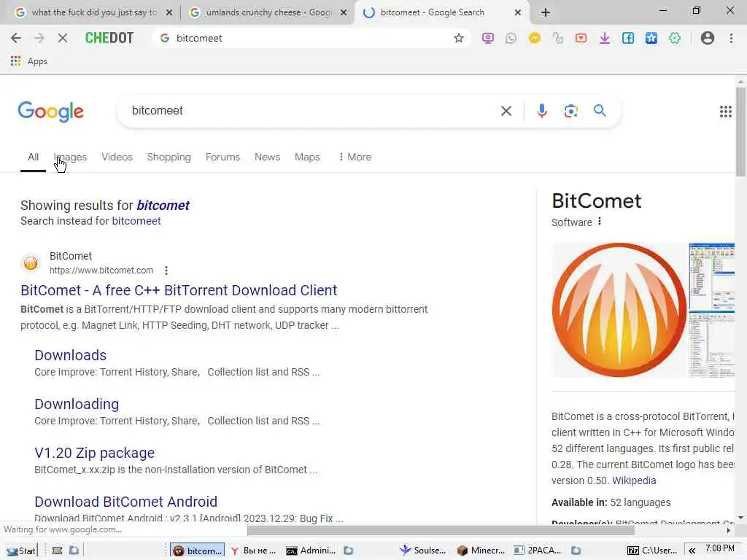This screenshot has width=747, height=560.
Task: Open the Wikipedia link in knowledge panel
Action: point(634,481)
